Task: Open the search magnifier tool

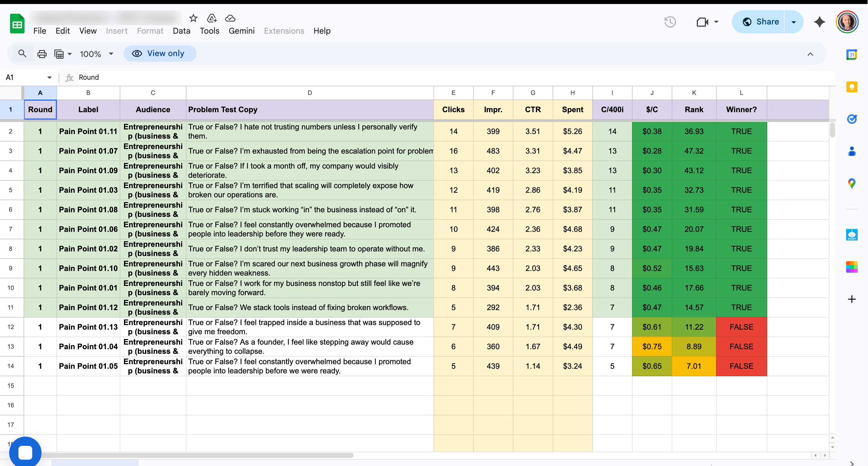Action: click(x=22, y=54)
